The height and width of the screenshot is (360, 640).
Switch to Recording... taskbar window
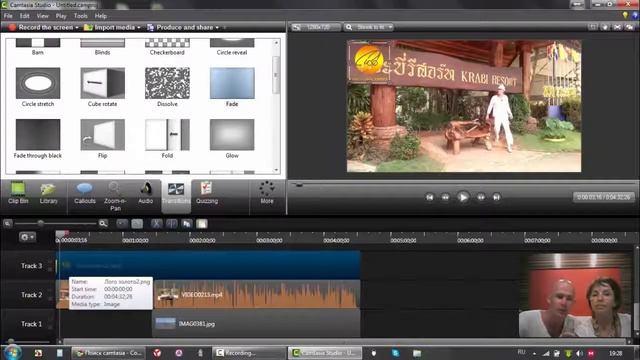point(249,353)
